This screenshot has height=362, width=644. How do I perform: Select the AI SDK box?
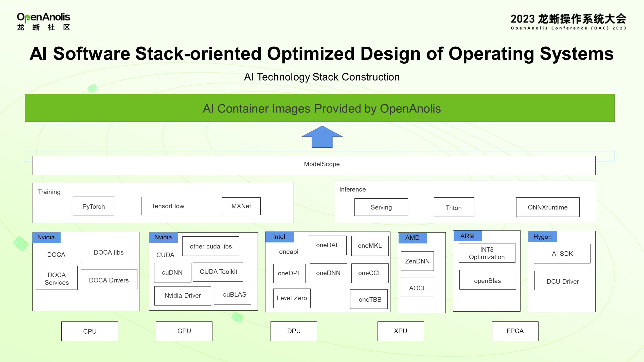tap(562, 254)
